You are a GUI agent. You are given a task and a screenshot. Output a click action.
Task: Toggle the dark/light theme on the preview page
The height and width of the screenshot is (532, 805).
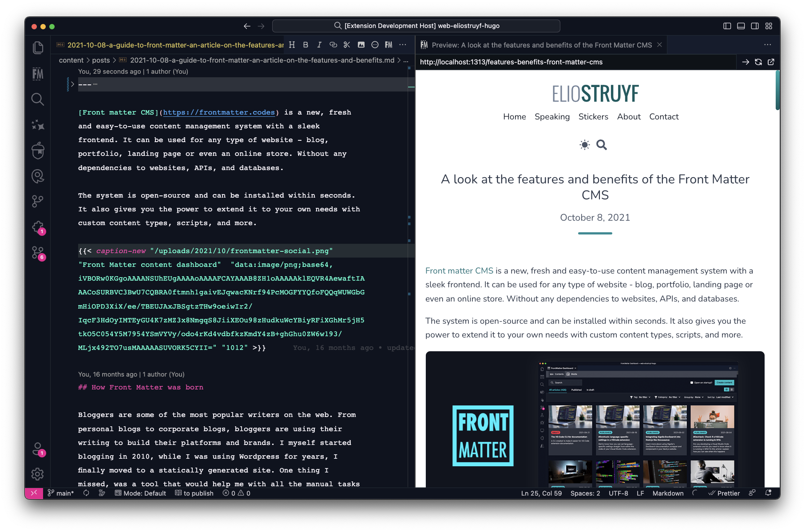coord(584,145)
